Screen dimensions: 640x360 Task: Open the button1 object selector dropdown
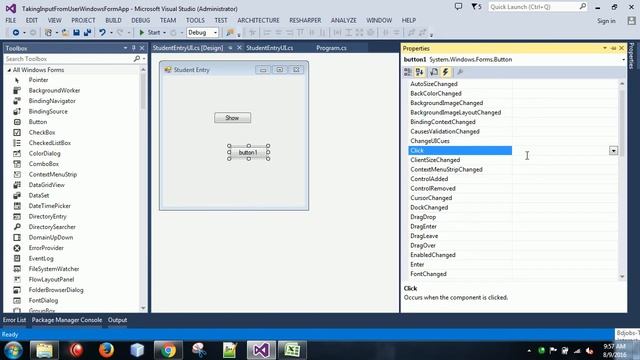pos(623,60)
